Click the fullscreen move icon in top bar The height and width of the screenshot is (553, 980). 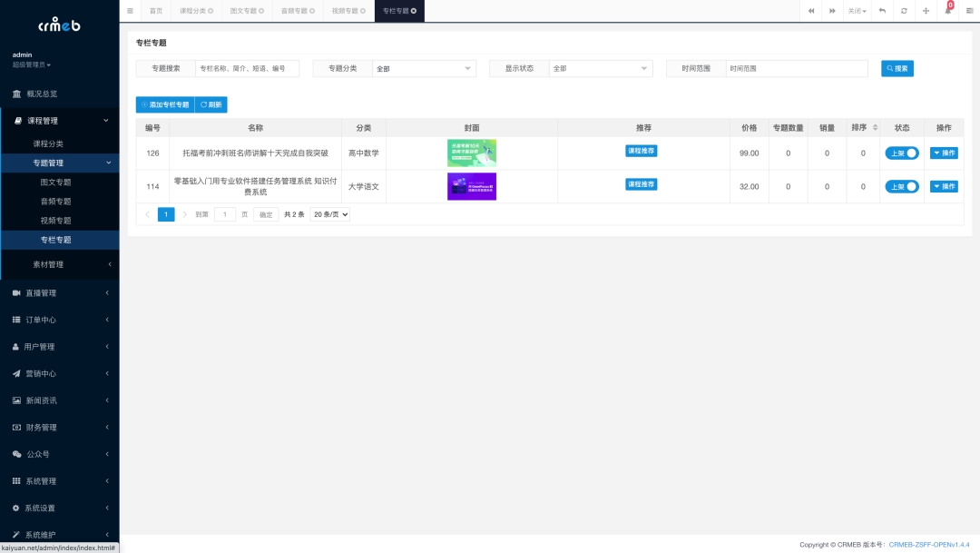(926, 11)
